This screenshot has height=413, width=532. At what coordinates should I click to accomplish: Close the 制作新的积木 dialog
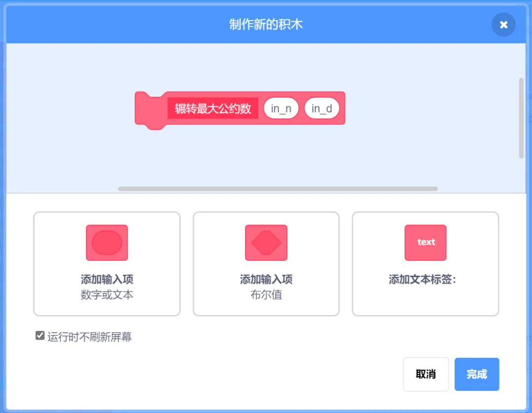pyautogui.click(x=503, y=25)
